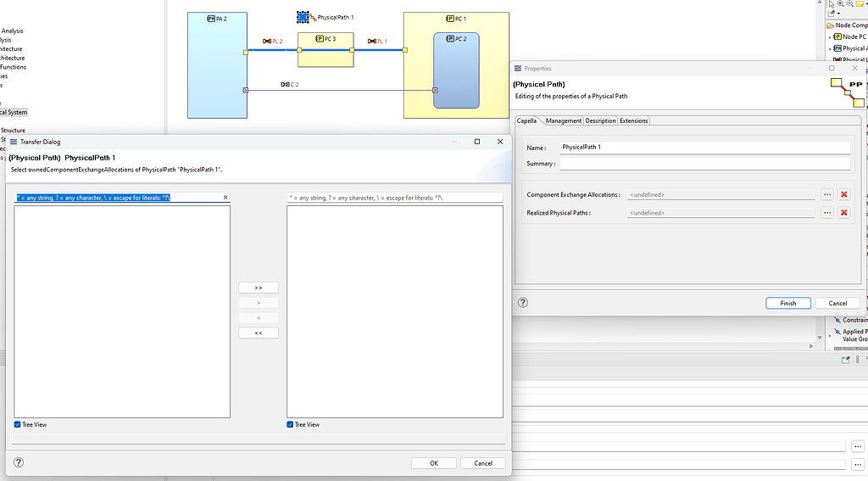Open help in the Transfer Dialog
868x481 pixels.
click(x=19, y=462)
